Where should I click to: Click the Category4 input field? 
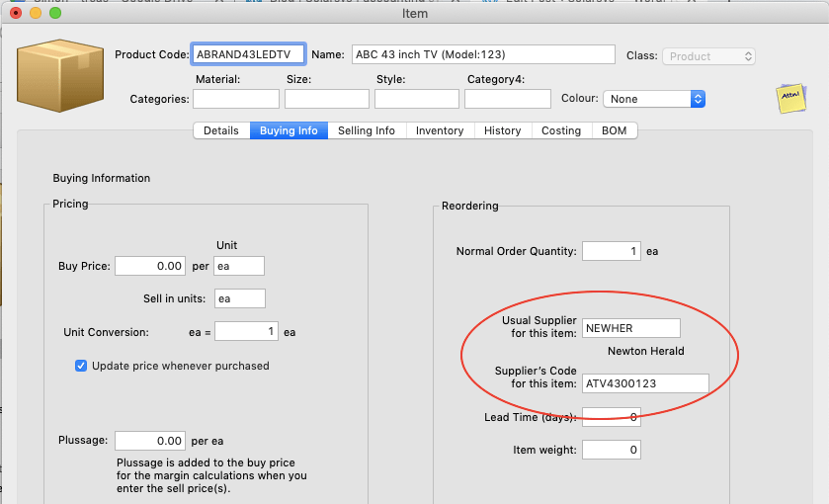click(508, 99)
